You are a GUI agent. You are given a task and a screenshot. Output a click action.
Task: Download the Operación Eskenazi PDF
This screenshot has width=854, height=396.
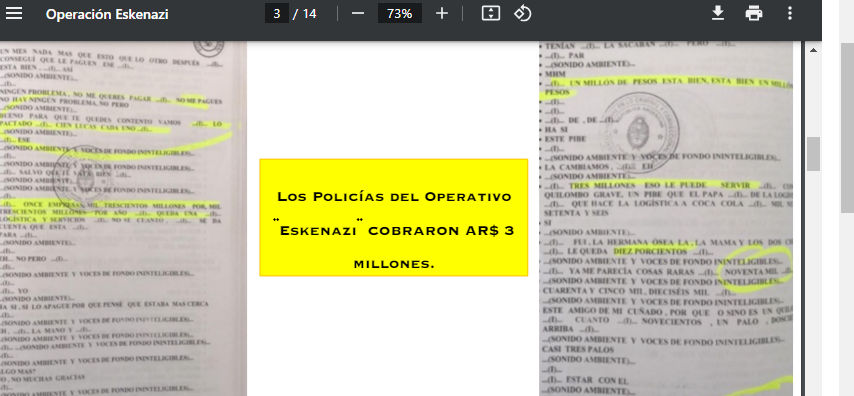point(718,13)
